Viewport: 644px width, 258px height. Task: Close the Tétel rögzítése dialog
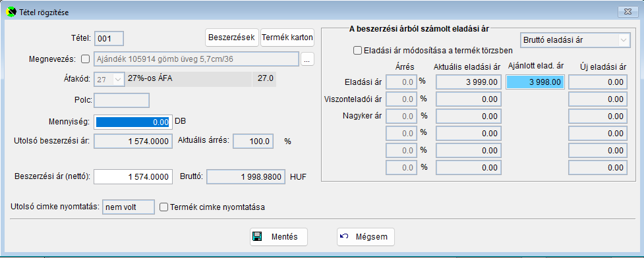[x=628, y=11]
